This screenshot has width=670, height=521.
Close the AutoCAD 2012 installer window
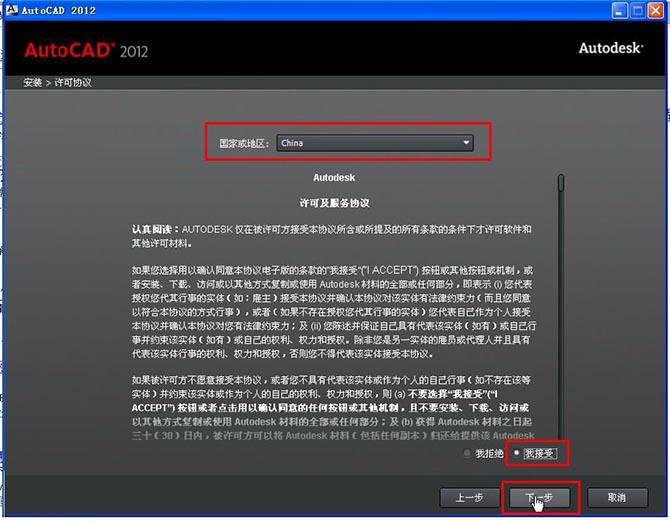[655, 10]
